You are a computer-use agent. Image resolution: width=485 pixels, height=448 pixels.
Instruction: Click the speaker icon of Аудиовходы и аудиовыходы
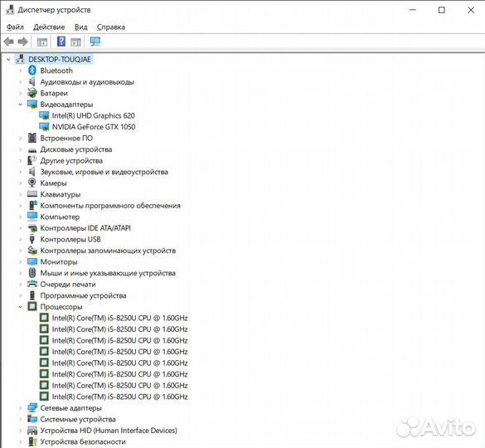point(32,82)
